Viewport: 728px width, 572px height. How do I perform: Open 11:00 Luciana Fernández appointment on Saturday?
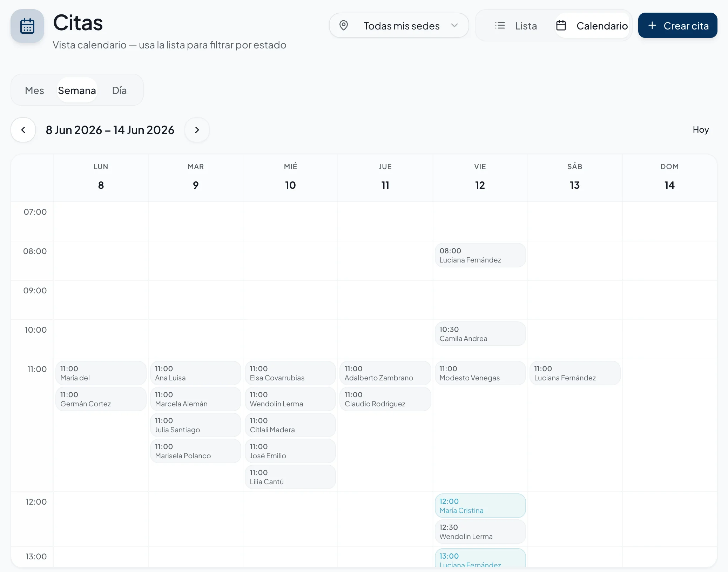(x=575, y=373)
